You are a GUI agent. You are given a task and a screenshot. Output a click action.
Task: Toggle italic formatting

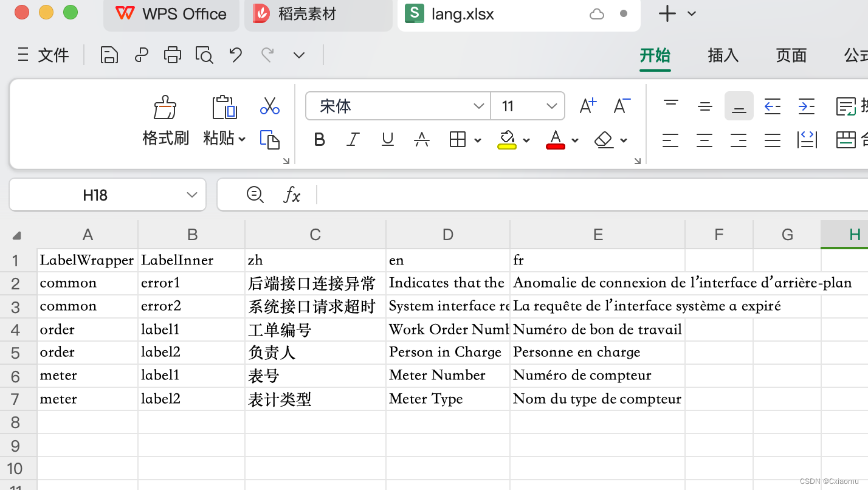point(353,139)
